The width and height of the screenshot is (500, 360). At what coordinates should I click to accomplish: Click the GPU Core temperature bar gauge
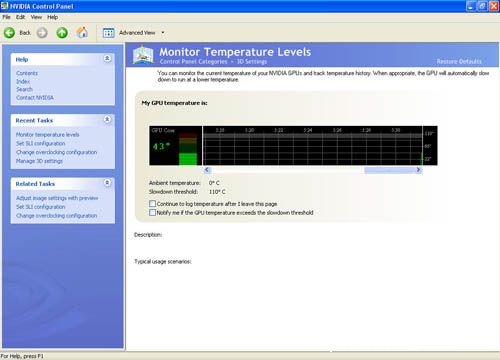[188, 148]
